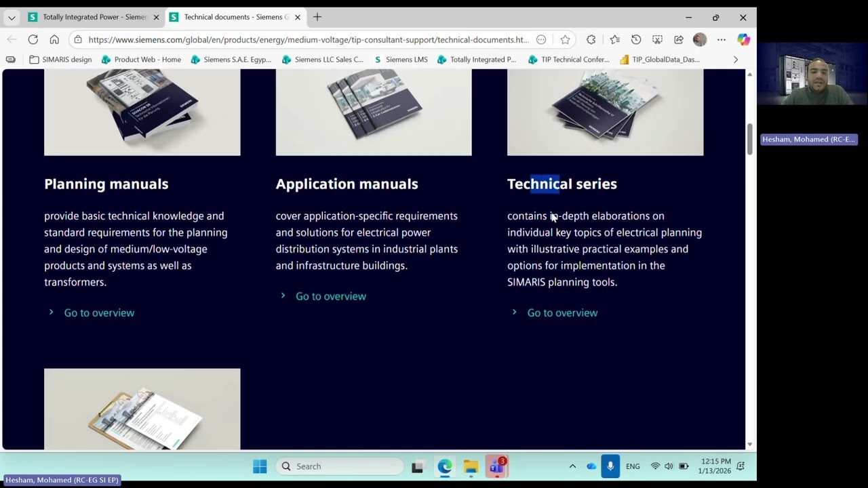Click the back navigation arrow
The image size is (868, 488).
click(11, 39)
